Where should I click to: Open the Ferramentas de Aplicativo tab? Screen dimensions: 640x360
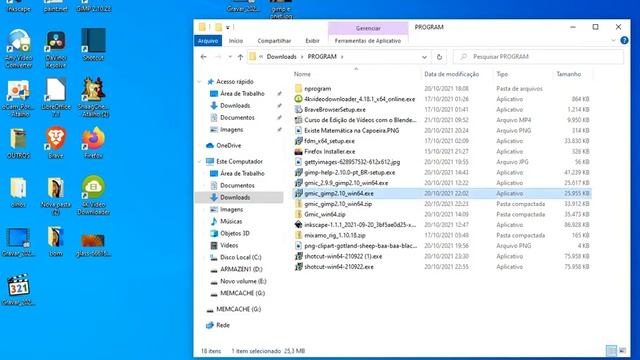click(x=368, y=41)
